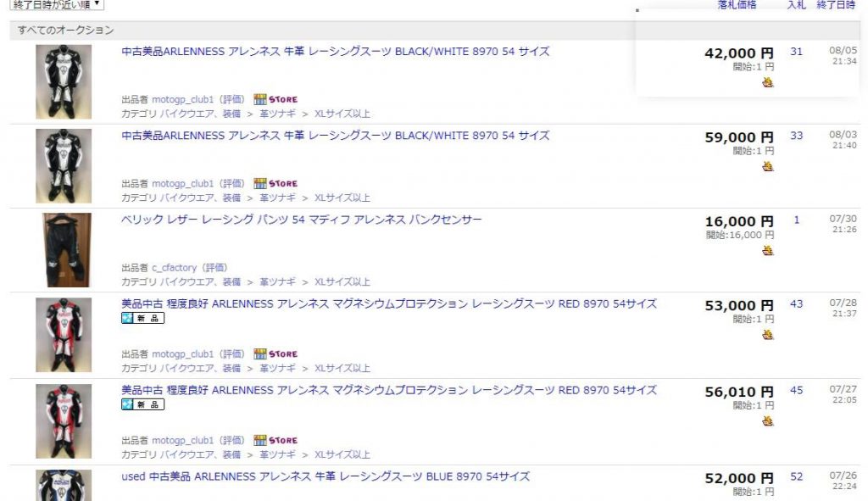Click the 新品 badge in the 53,000 円 listing
This screenshot has width=868, height=501.
point(142,319)
